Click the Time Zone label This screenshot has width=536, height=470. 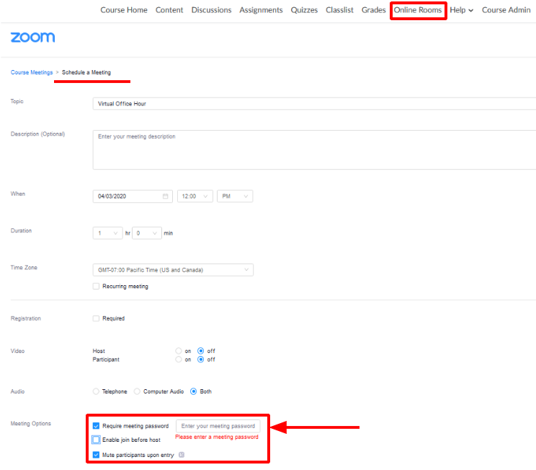coord(24,267)
